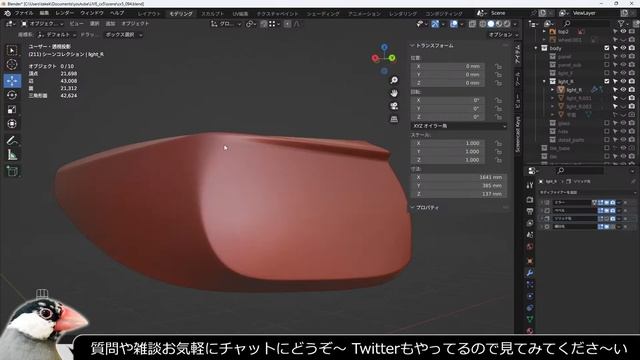640x360 pixels.
Task: Toggle the body collection exclude checkbox
Action: tap(607, 48)
